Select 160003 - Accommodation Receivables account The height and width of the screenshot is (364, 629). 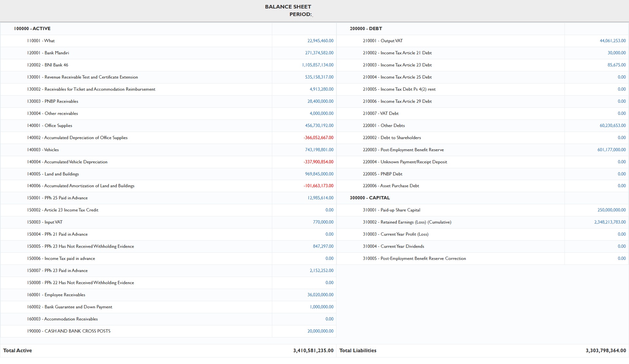[x=62, y=319]
